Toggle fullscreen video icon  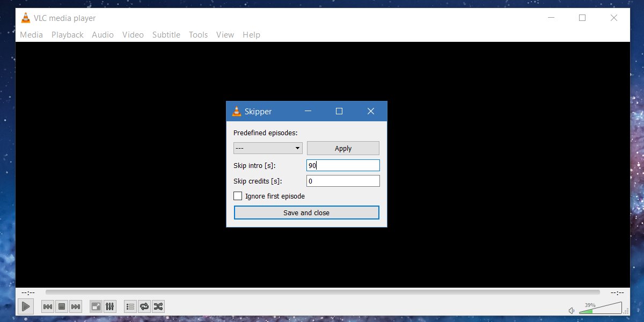pyautogui.click(x=96, y=306)
